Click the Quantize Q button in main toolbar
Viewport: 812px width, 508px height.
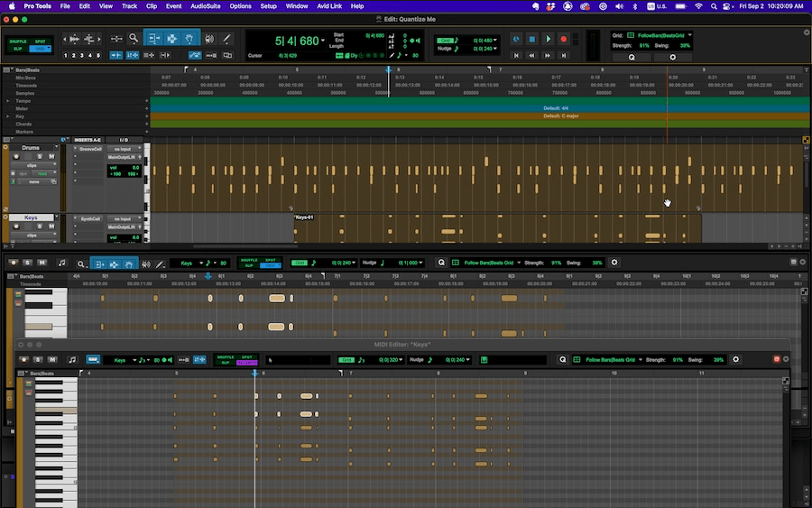click(632, 57)
